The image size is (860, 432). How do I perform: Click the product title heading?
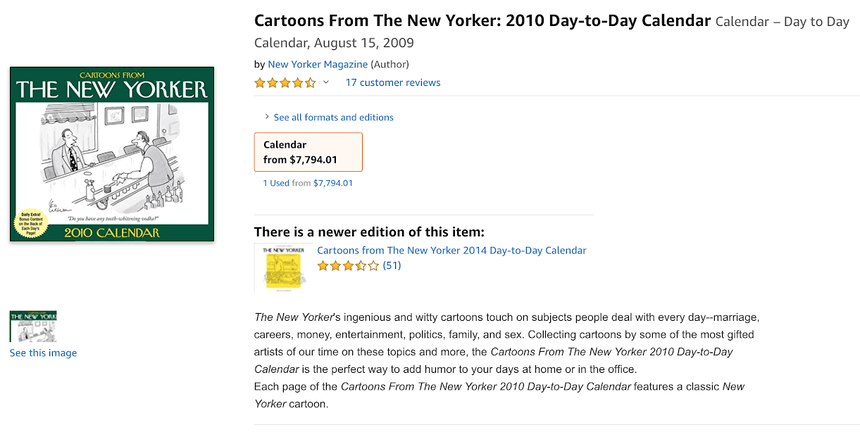pyautogui.click(x=482, y=21)
